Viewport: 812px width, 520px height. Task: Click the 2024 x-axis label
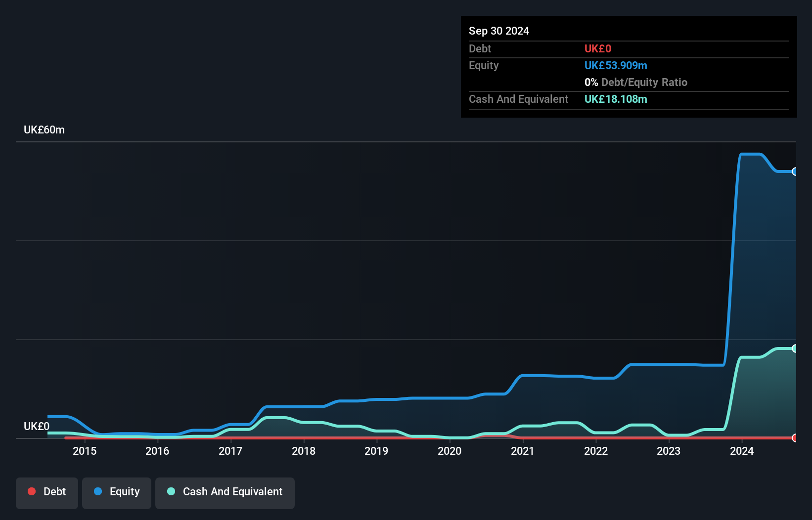pyautogui.click(x=742, y=451)
